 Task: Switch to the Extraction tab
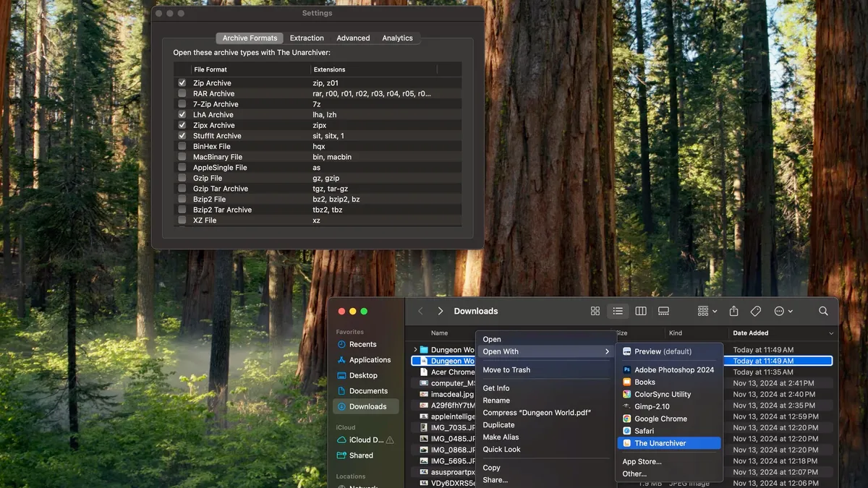click(307, 38)
